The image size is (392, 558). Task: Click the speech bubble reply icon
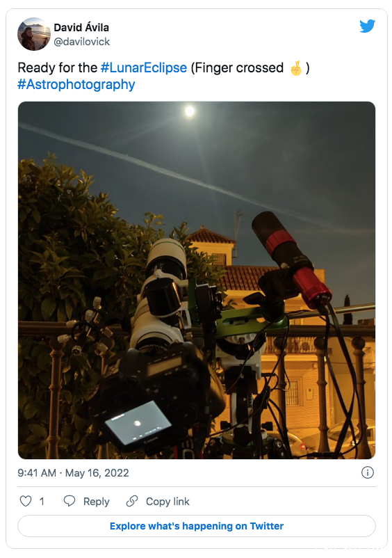(x=70, y=501)
